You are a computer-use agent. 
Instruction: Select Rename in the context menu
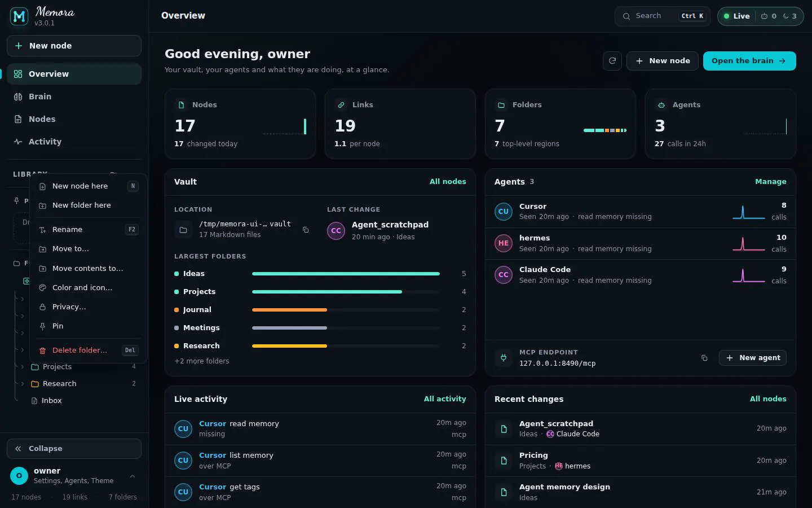(89, 230)
